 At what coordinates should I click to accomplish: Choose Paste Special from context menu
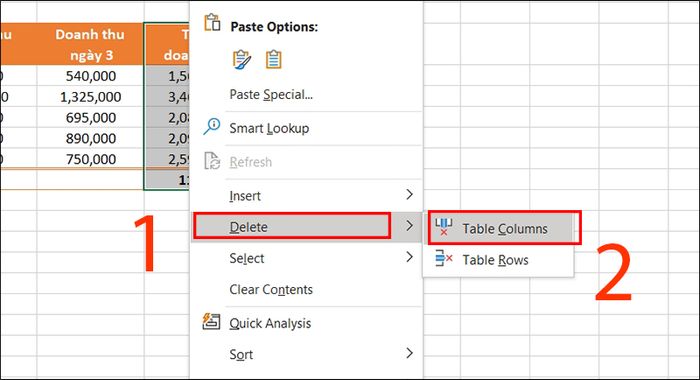click(x=271, y=95)
